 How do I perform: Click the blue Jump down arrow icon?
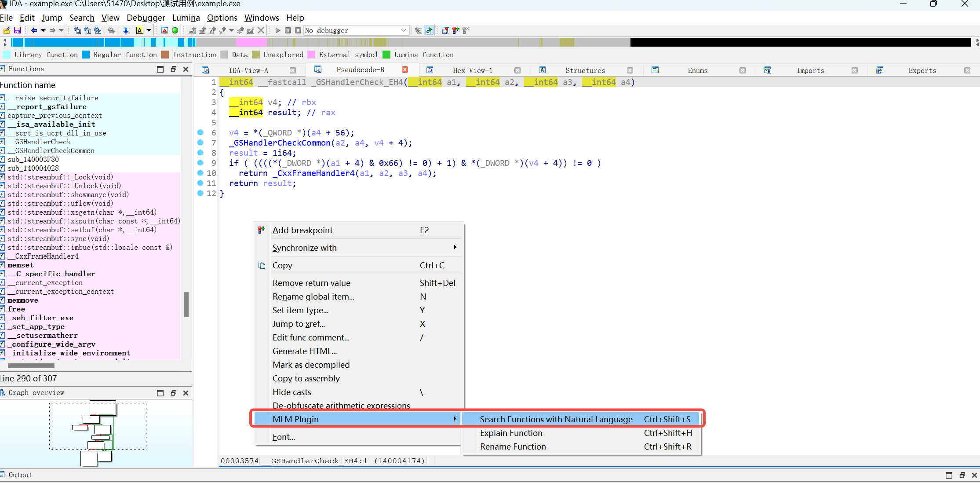point(126,30)
